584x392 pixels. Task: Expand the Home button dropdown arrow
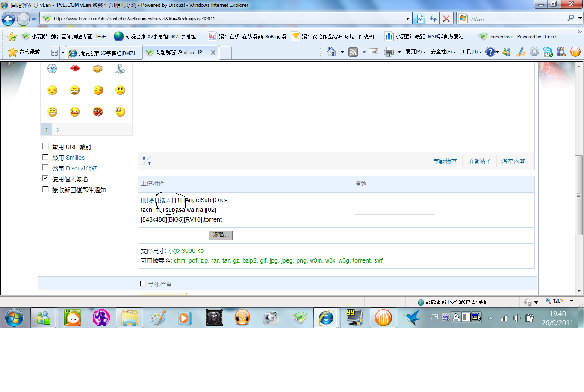342,52
